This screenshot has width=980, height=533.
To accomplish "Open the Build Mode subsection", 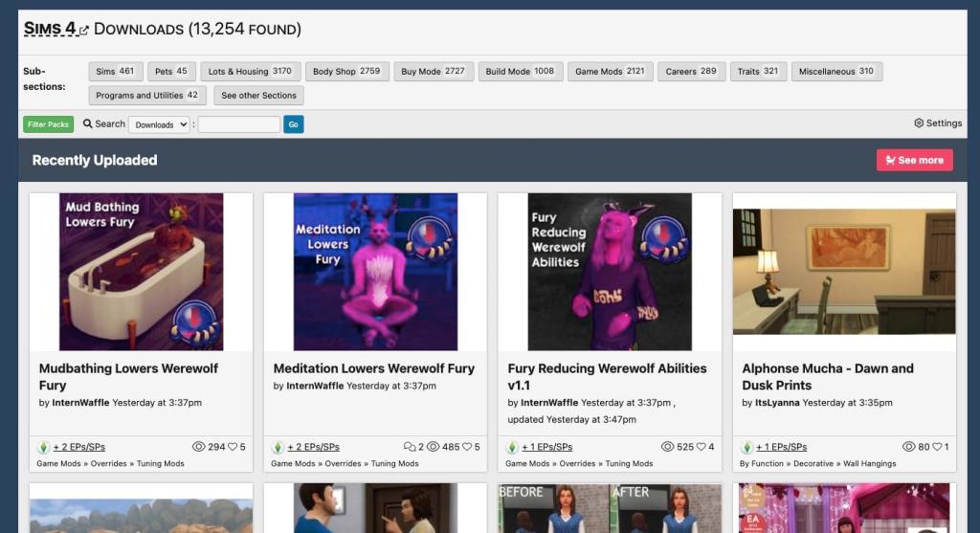I will [520, 71].
